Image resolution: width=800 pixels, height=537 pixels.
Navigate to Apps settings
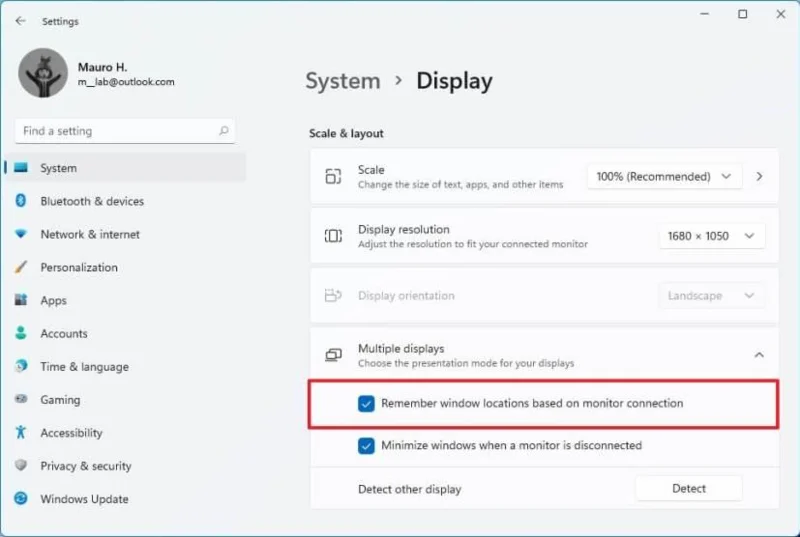(x=54, y=301)
